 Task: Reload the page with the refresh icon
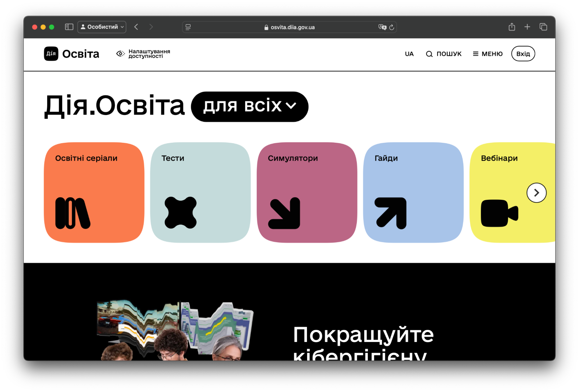tap(392, 27)
